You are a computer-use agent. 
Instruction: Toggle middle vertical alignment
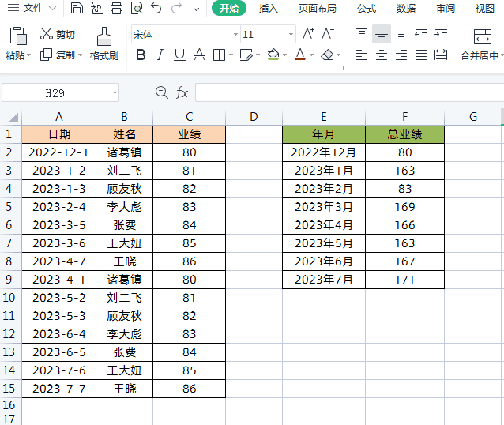[382, 34]
